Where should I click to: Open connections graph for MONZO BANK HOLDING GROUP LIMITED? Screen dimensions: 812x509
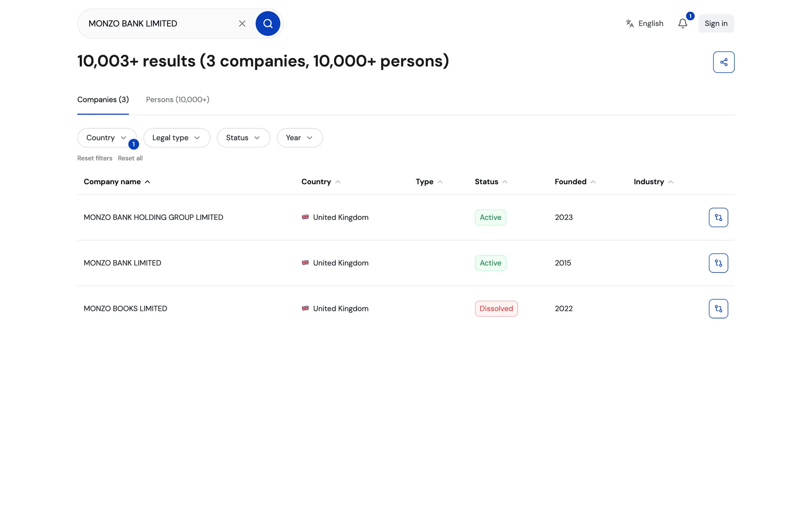[x=718, y=217]
